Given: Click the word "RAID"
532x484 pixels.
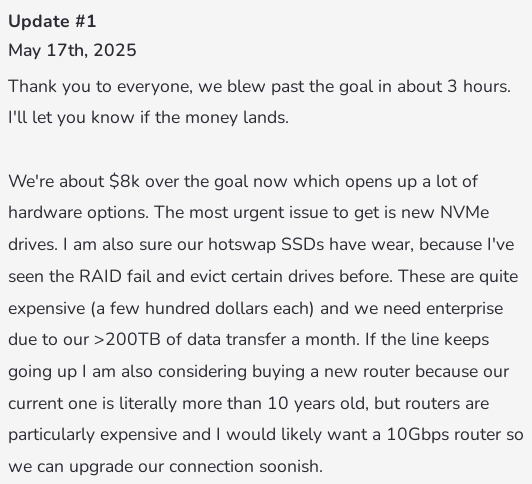Looking at the screenshot, I should pyautogui.click(x=100, y=276).
